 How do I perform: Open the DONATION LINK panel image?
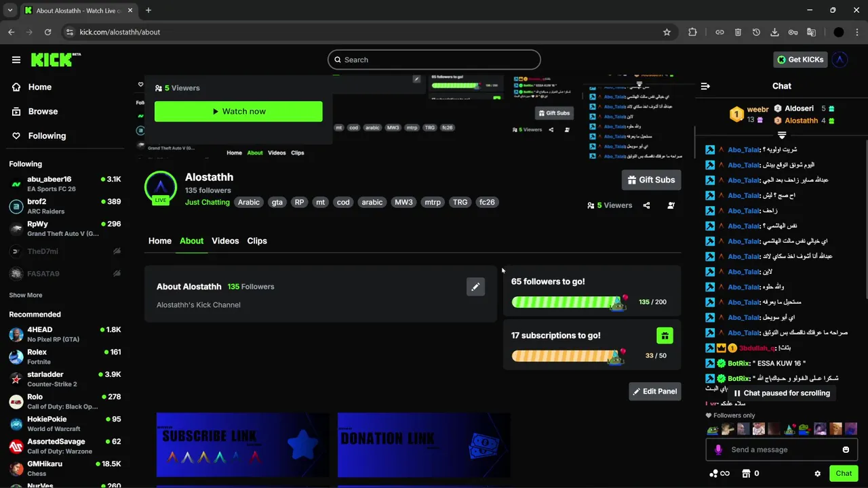click(424, 445)
